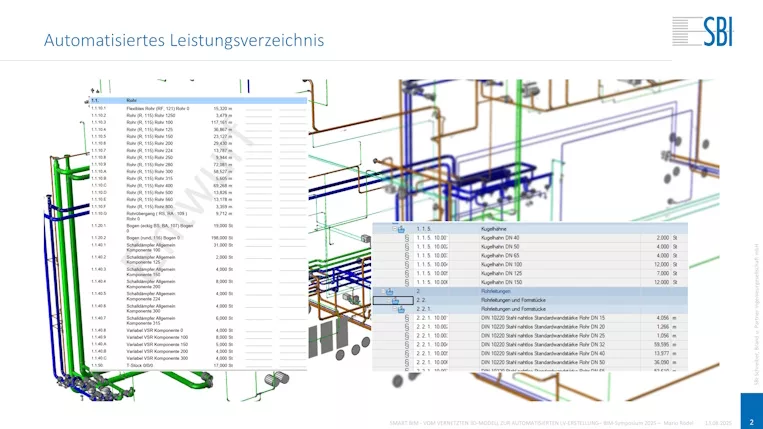Click the SBI logo in the slide header

pos(703,32)
